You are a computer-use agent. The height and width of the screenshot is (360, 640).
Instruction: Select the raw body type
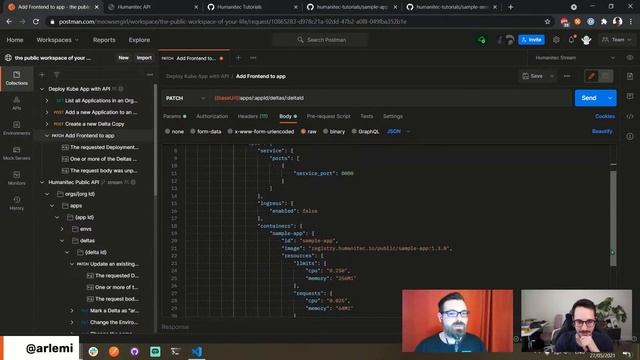click(x=309, y=131)
